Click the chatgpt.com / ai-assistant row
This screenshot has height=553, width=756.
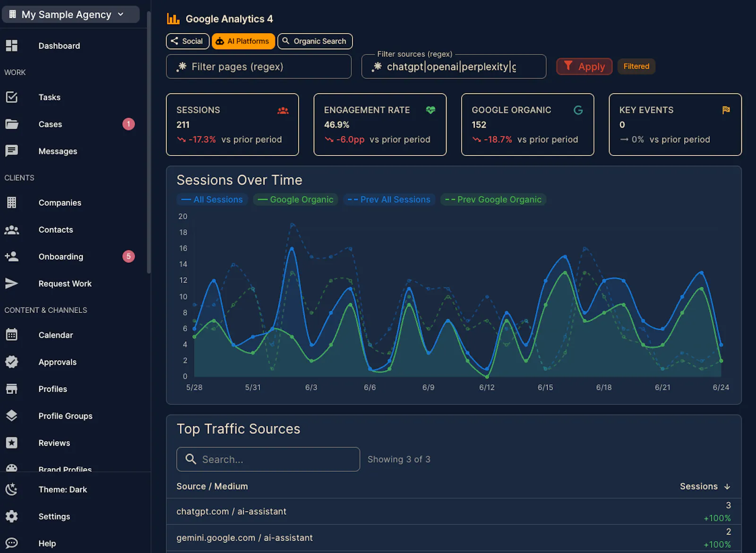454,511
